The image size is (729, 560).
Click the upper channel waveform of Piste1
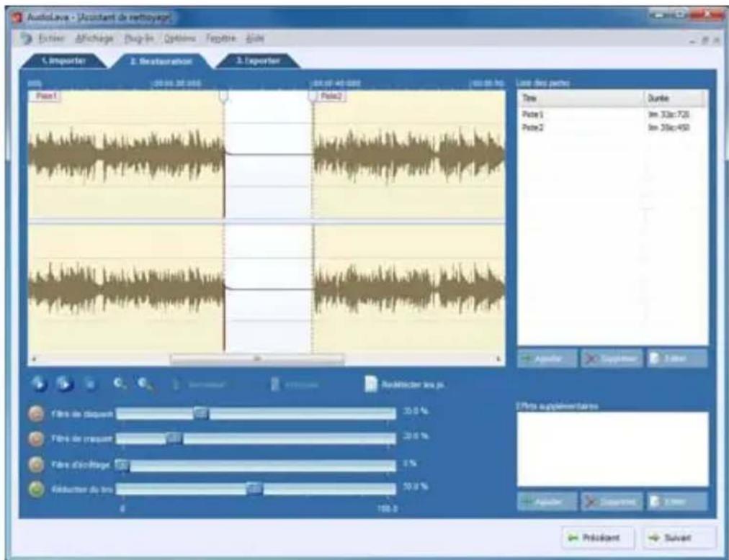tap(127, 155)
